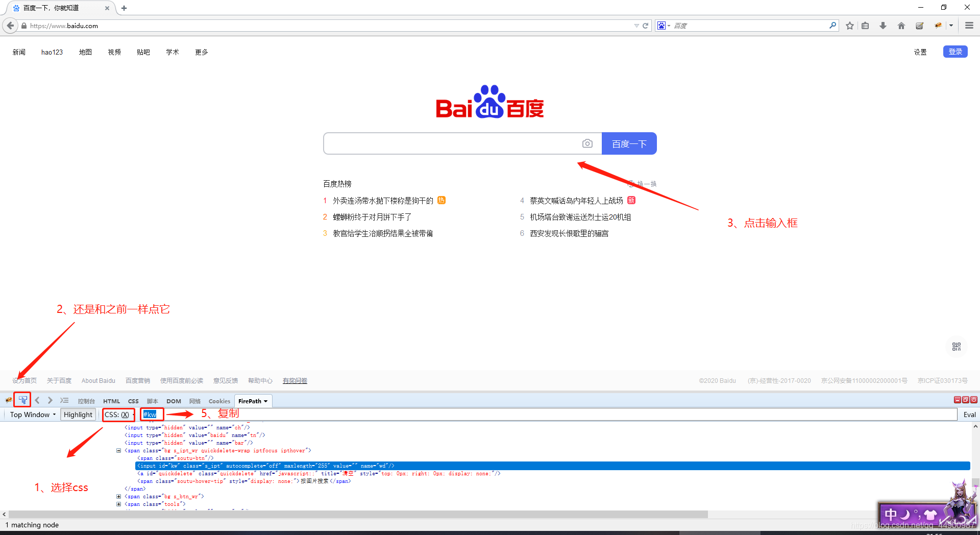Viewport: 980px width, 535px height.
Task: Click the 百度一下 search button
Action: 629,143
